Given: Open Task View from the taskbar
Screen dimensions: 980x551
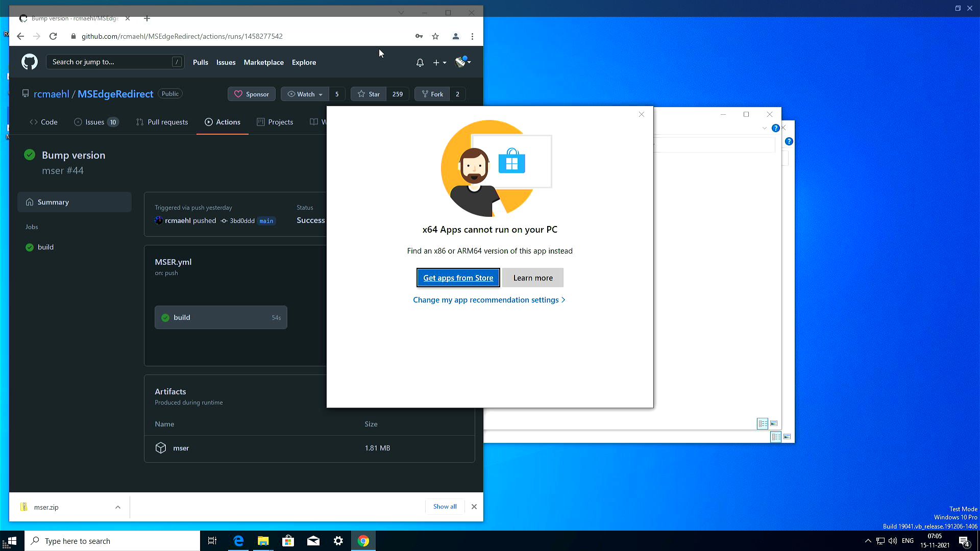Looking at the screenshot, I should coord(212,541).
